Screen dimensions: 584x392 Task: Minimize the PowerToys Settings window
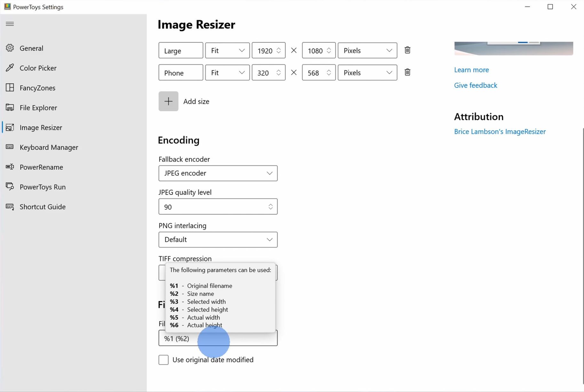coord(527,7)
